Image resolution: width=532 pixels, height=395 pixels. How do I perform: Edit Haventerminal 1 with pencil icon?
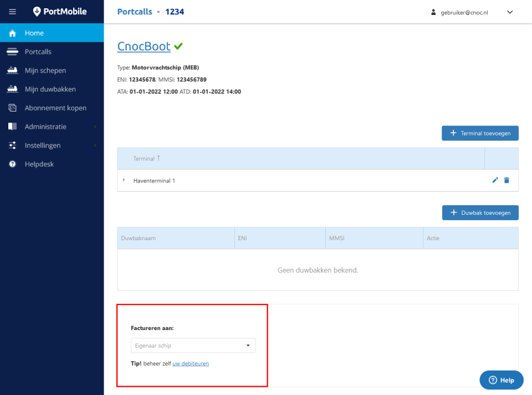[x=495, y=180]
